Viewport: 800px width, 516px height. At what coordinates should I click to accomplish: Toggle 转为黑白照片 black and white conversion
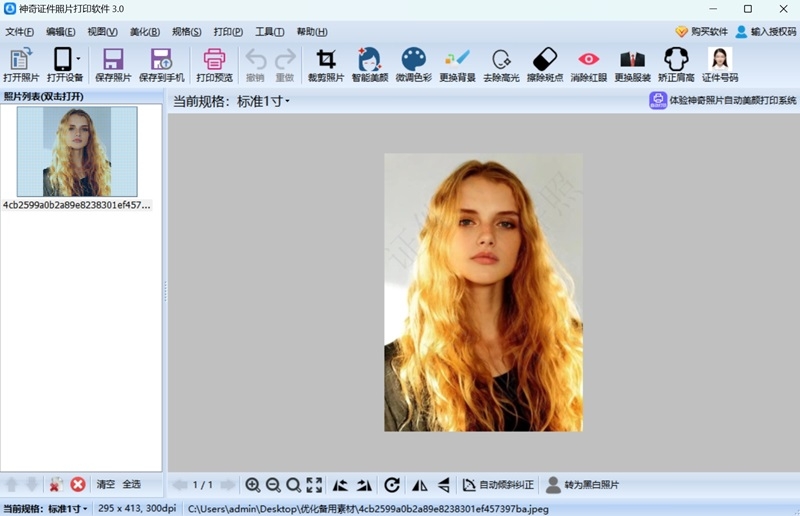point(581,485)
